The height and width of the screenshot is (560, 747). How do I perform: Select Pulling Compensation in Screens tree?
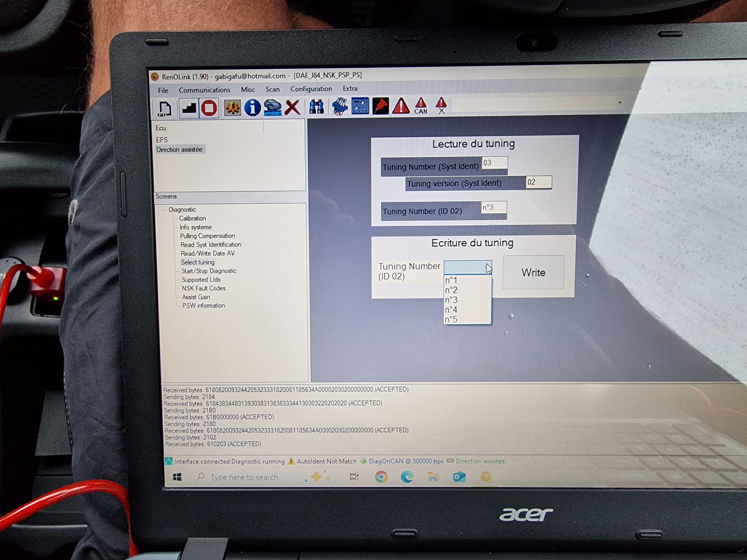click(207, 236)
